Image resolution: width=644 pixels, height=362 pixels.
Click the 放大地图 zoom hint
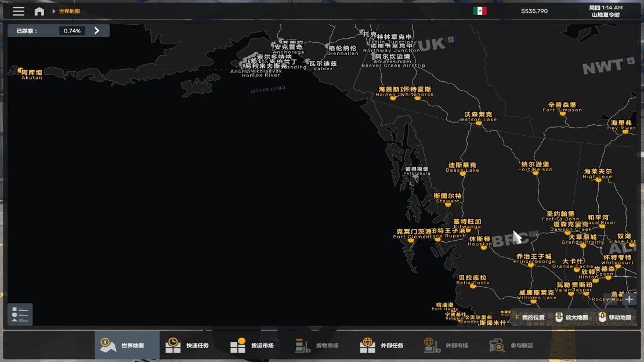pyautogui.click(x=571, y=317)
